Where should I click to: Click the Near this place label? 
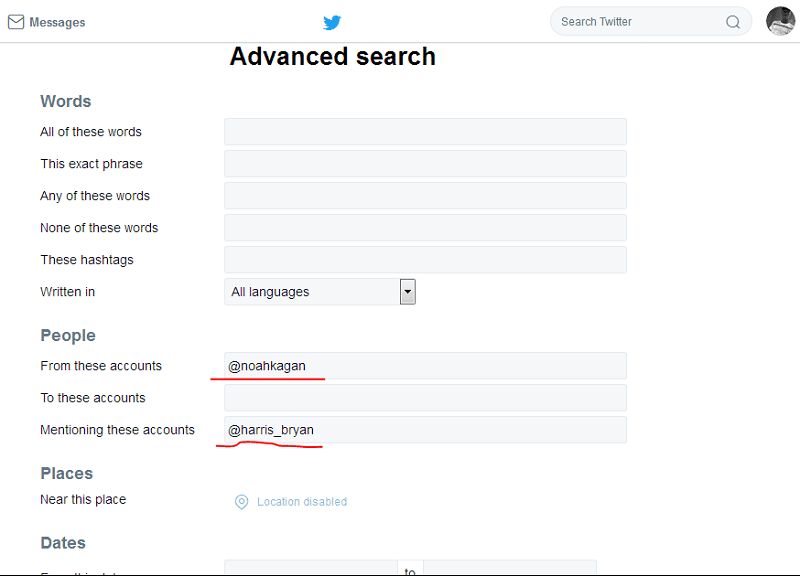pyautogui.click(x=83, y=499)
